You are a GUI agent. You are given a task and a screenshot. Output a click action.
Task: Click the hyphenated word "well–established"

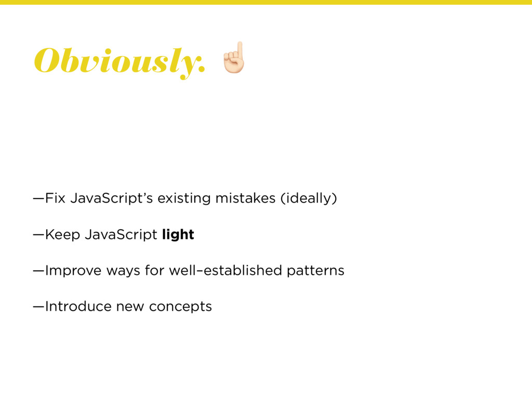(x=225, y=270)
